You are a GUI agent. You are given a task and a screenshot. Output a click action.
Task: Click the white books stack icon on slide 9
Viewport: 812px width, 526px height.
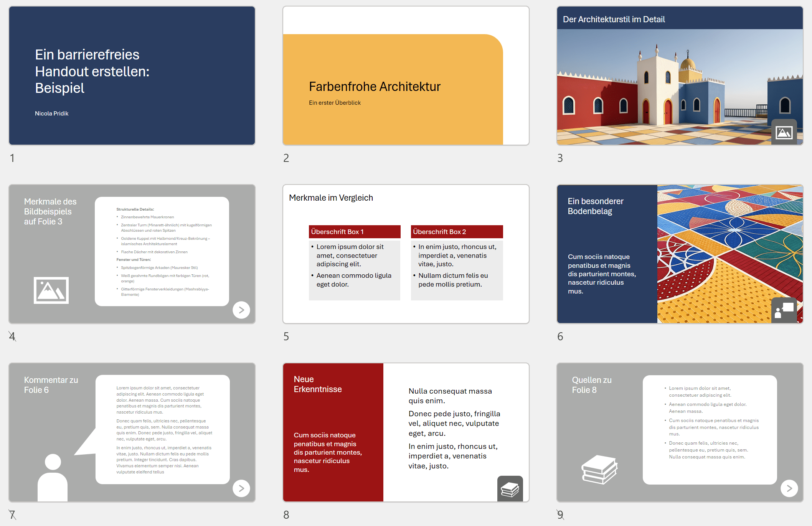click(x=599, y=470)
